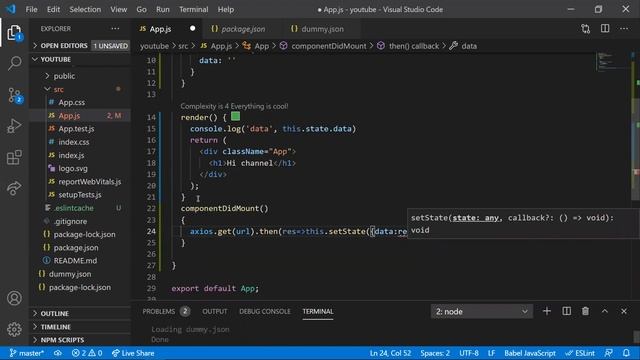Expand the Outline section
Screen dimensions: 640x360
click(81, 313)
